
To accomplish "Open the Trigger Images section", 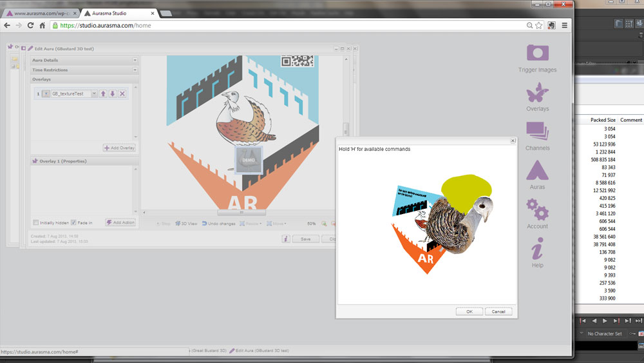I will [537, 54].
